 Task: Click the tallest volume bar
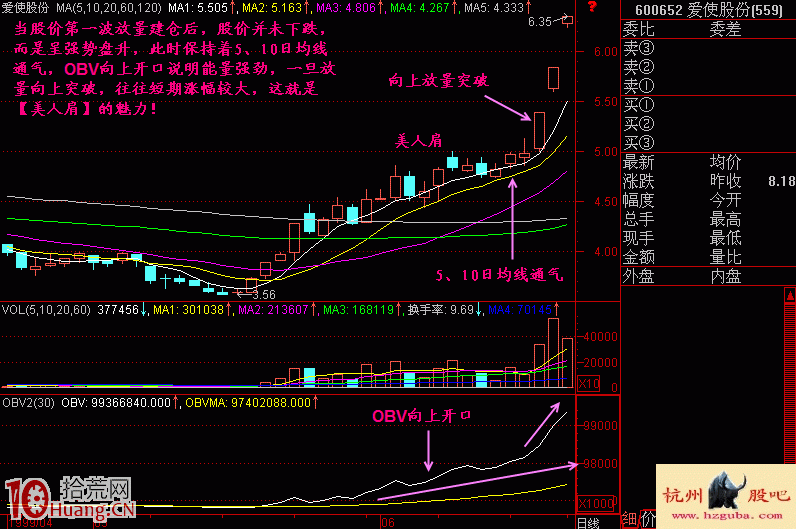pyautogui.click(x=553, y=353)
